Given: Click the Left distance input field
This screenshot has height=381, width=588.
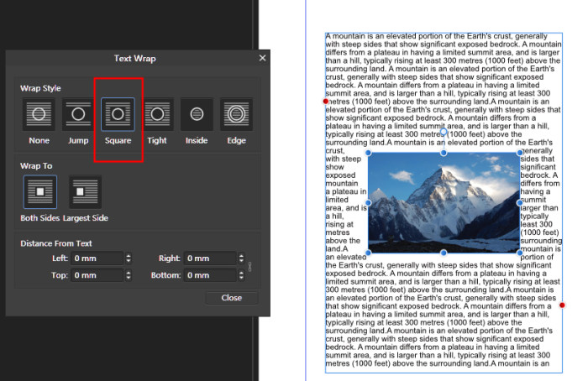Looking at the screenshot, I should click(x=97, y=258).
